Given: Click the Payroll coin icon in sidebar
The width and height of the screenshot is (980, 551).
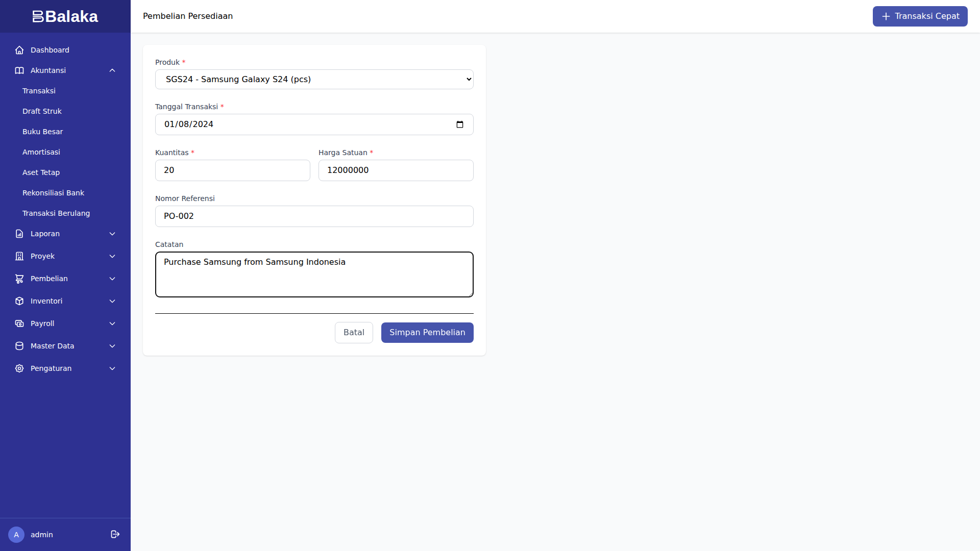Looking at the screenshot, I should (19, 323).
